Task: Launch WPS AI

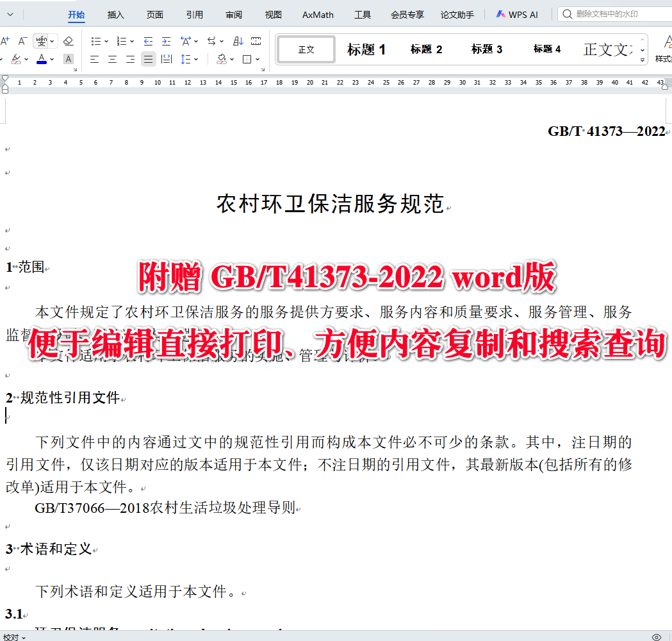Action: 517,15
